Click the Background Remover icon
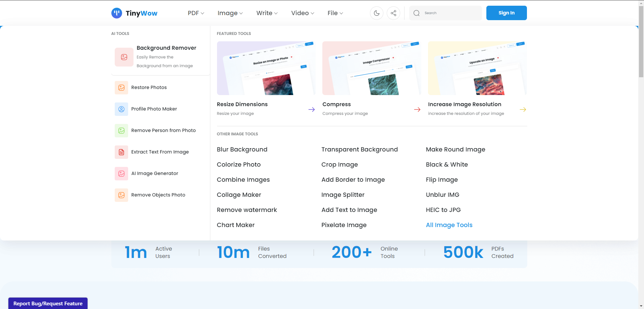644x309 pixels. coord(124,57)
